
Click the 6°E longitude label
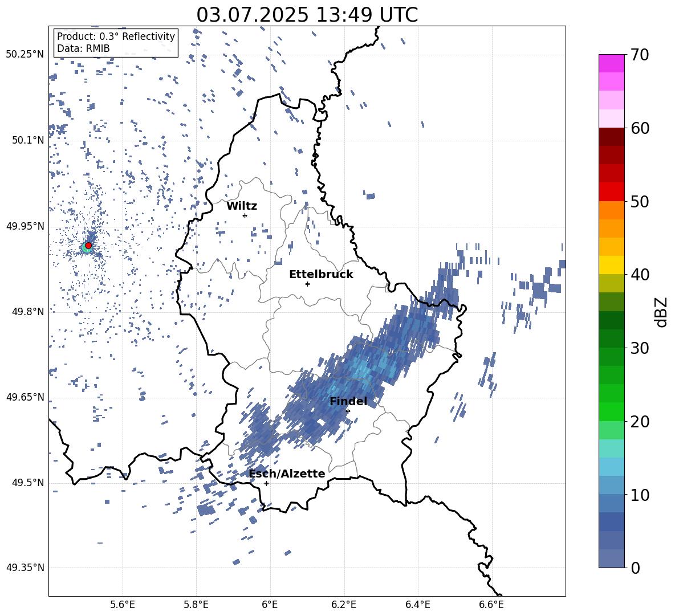coord(270,605)
